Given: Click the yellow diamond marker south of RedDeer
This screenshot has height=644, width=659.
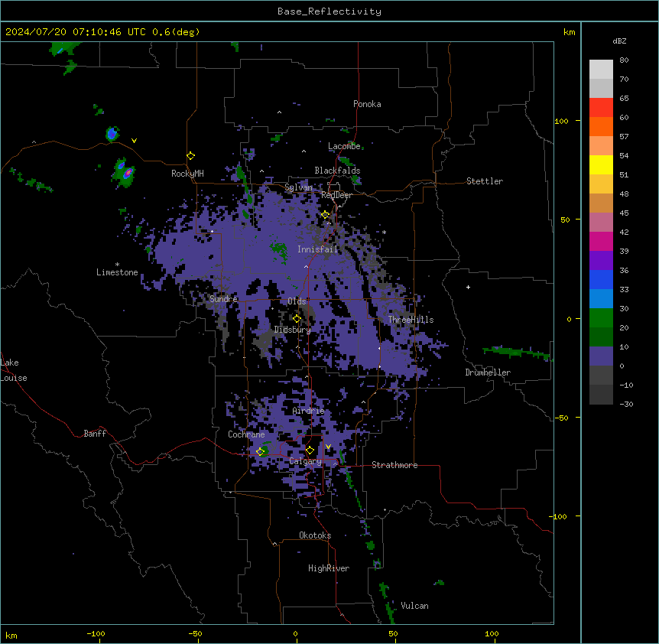Looking at the screenshot, I should (x=326, y=215).
